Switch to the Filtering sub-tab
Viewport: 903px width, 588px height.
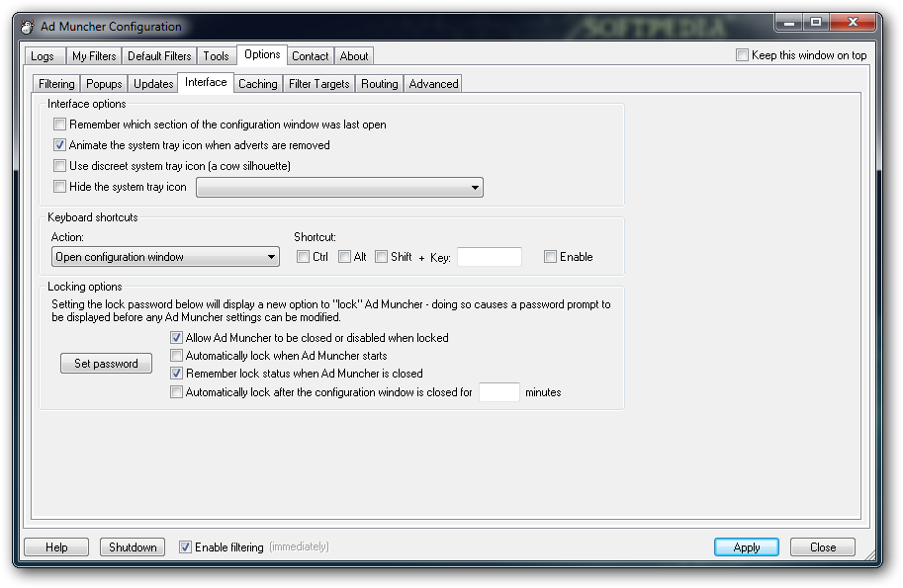[56, 83]
